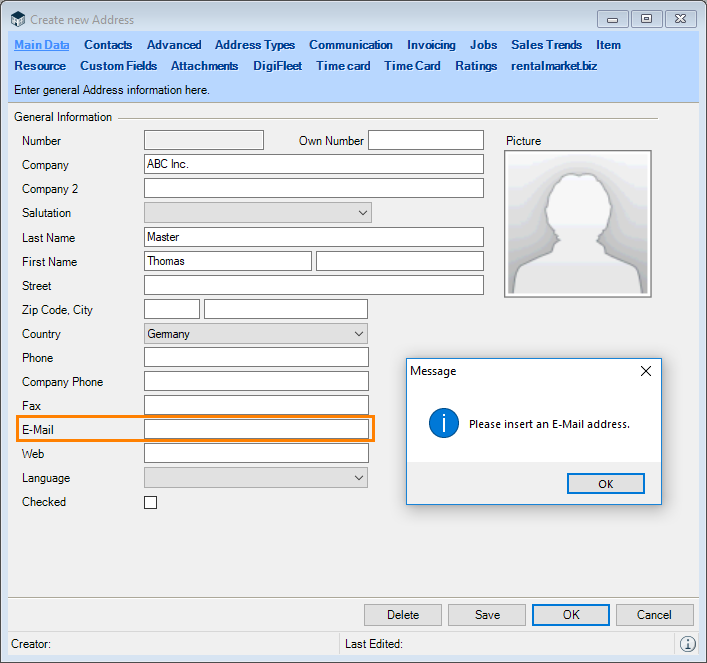Click the highlighted E-Mail input field
This screenshot has width=707, height=663.
click(256, 429)
